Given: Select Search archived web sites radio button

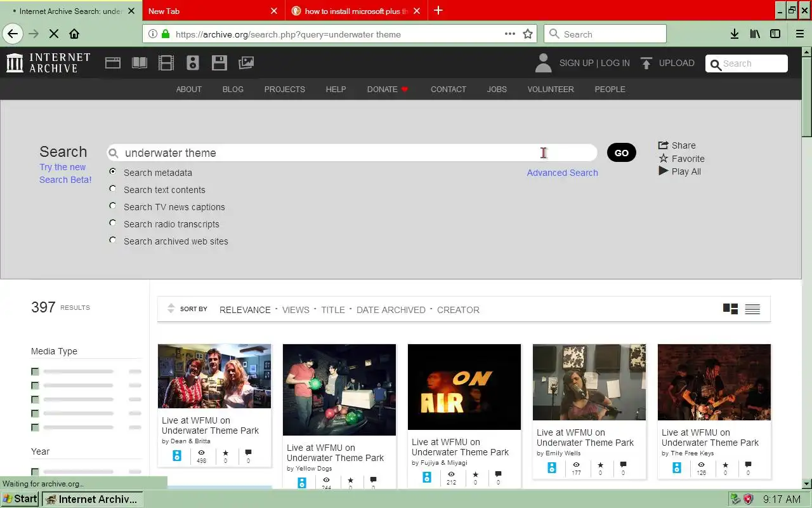Looking at the screenshot, I should click(112, 240).
